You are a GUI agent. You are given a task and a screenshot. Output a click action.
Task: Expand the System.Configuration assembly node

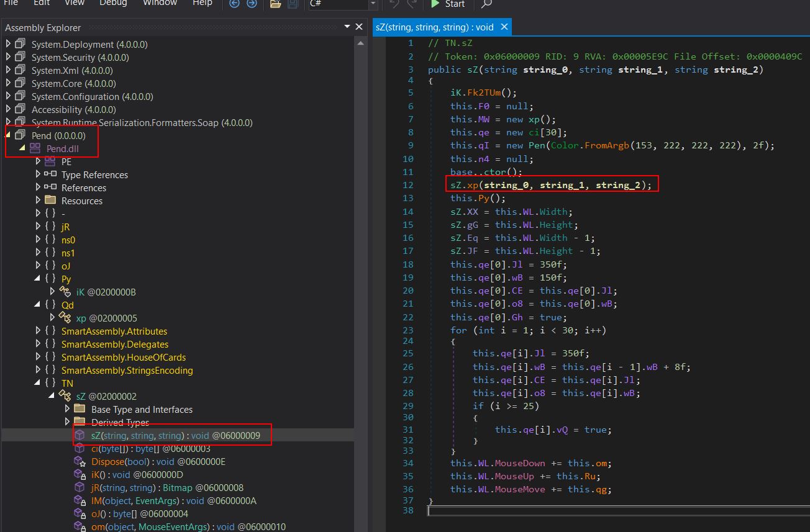[x=9, y=96]
